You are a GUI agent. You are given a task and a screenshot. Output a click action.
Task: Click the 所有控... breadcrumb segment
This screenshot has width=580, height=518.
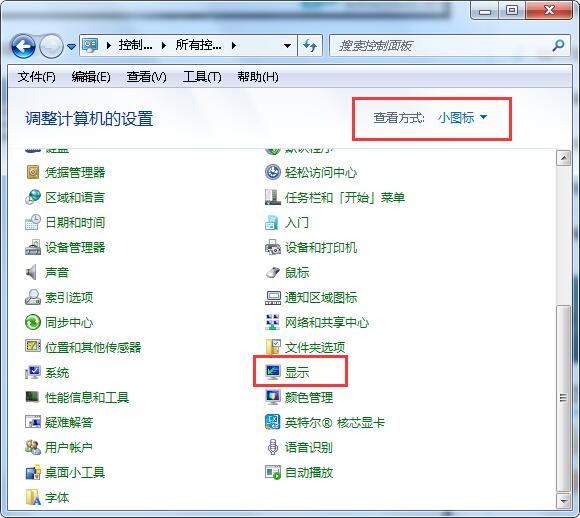(199, 46)
